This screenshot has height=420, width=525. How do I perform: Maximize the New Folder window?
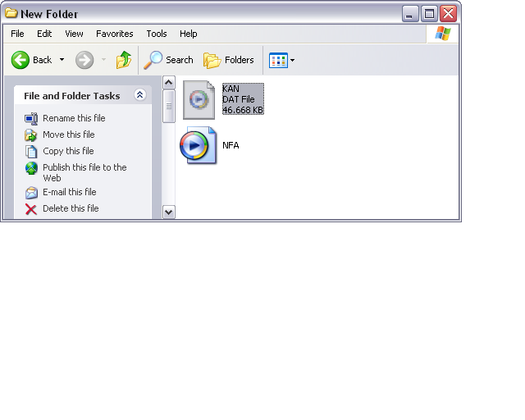429,14
